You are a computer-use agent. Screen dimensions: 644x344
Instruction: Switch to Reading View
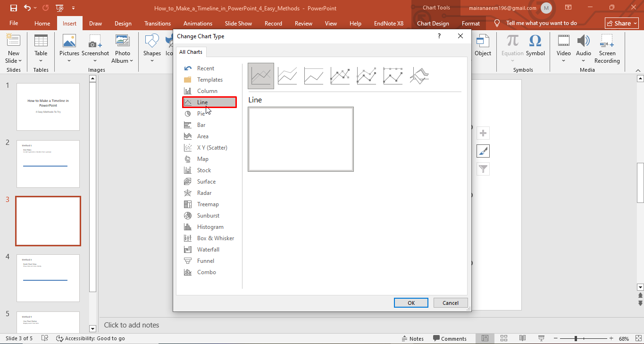[522, 338]
